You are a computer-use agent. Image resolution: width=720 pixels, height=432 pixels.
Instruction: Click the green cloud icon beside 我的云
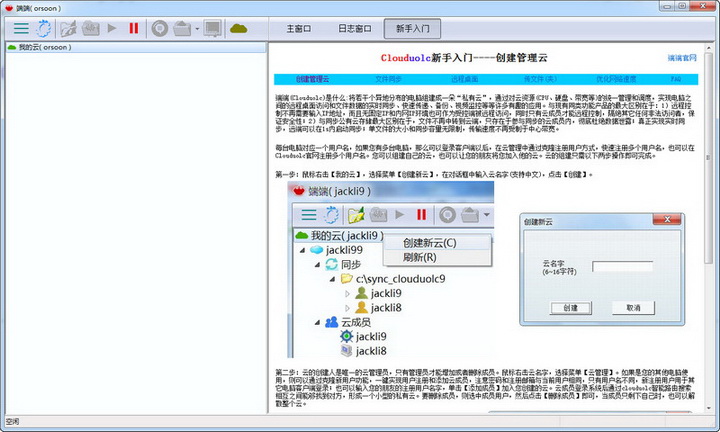12,47
